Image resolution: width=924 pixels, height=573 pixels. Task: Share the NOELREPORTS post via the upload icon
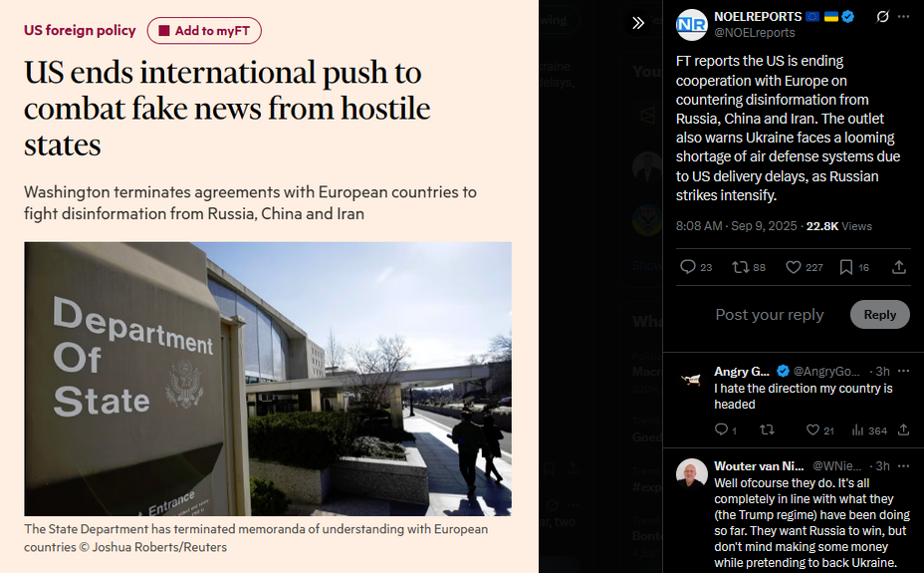pos(899,267)
